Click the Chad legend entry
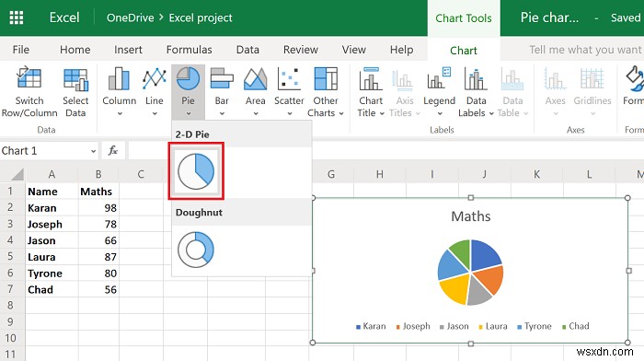This screenshot has width=644, height=361. [x=576, y=326]
